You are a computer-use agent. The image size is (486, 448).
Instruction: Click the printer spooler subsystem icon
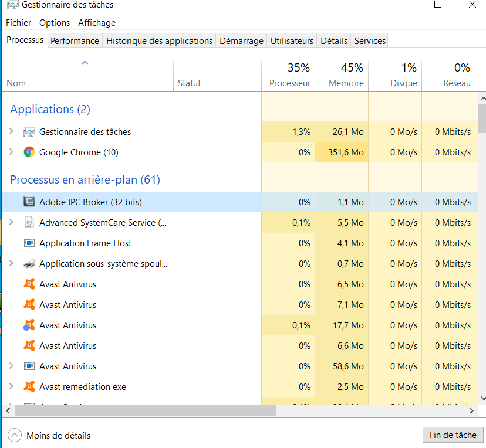click(29, 264)
